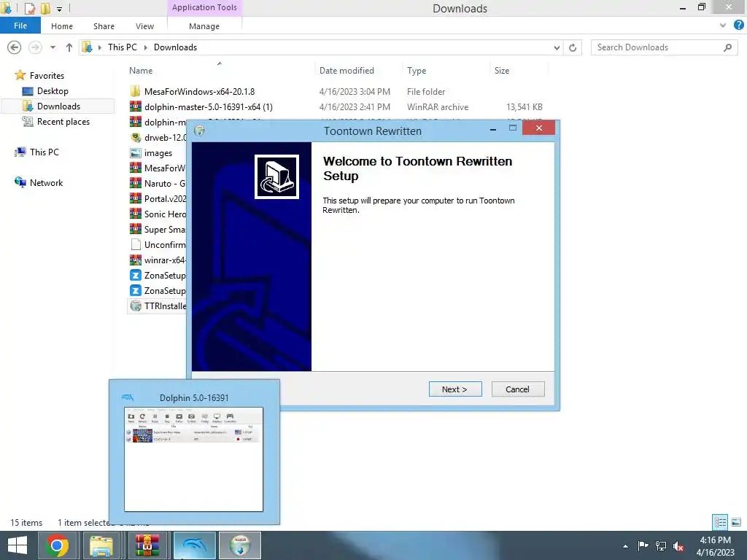This screenshot has width=747, height=560.
Task: Click the muted volume tray icon
Action: point(678,545)
